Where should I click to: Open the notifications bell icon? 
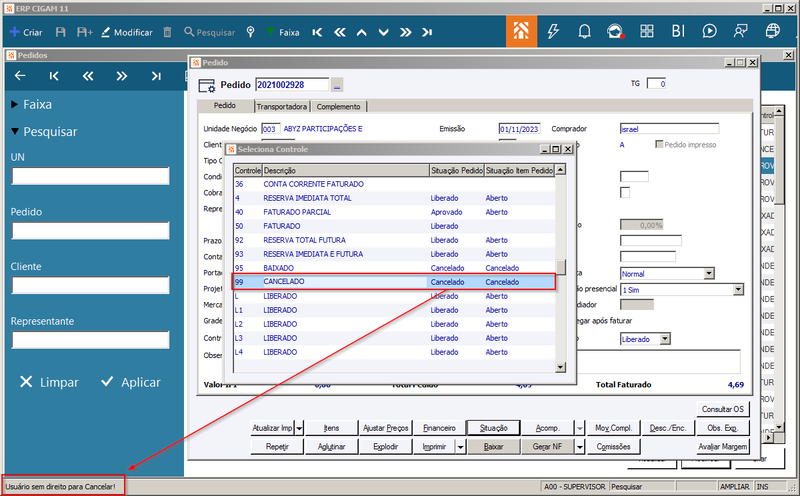tap(584, 32)
